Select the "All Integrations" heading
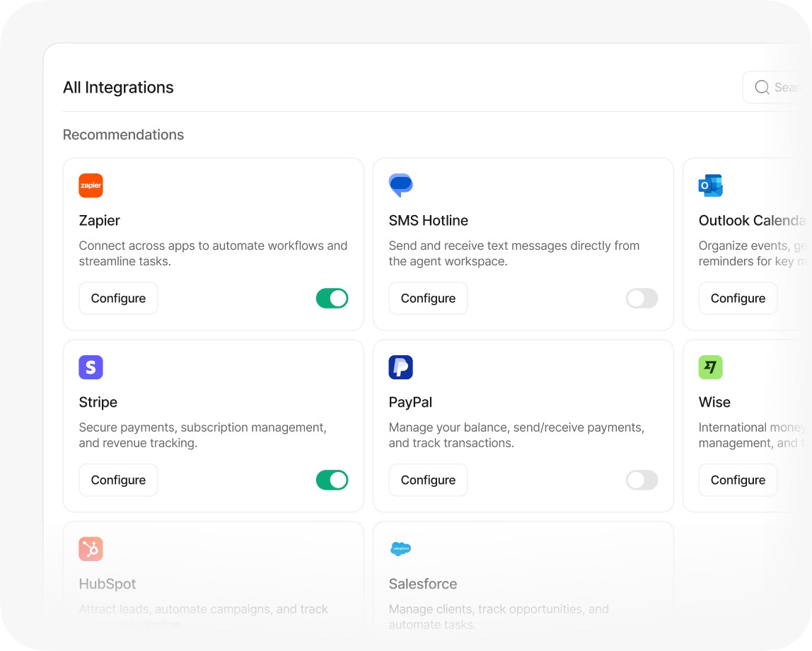 tap(118, 88)
